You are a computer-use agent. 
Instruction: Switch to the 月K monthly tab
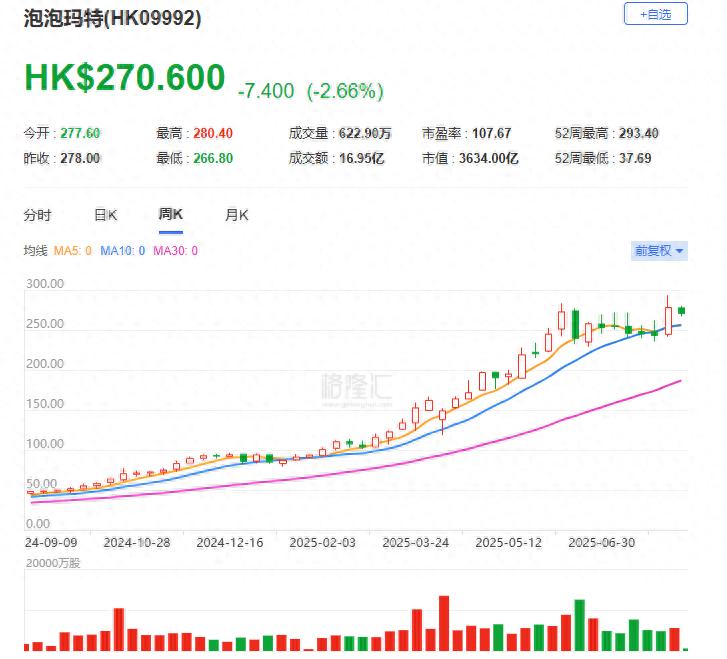[237, 214]
